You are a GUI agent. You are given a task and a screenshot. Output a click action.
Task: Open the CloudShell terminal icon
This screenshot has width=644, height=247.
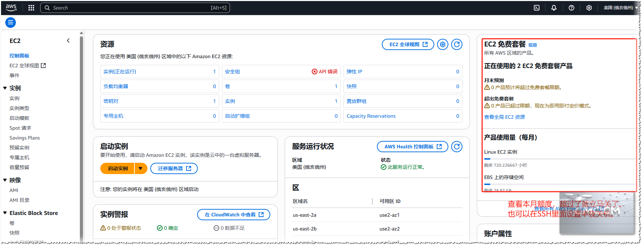537,8
